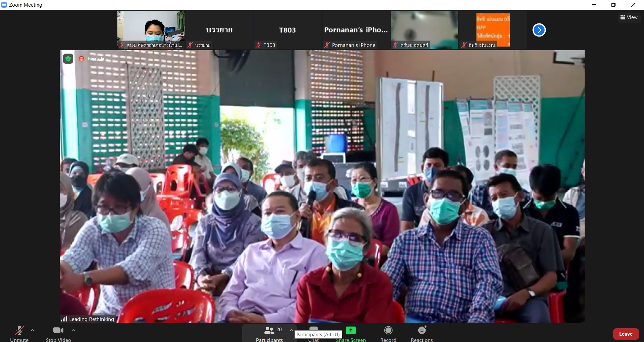Open the Reactions emoji menu
The width and height of the screenshot is (644, 342).
(422, 331)
